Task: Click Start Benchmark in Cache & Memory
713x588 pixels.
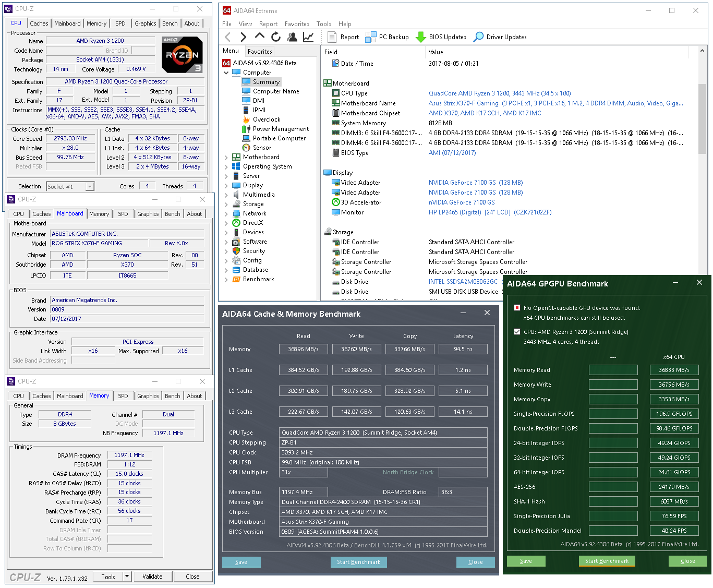Action: click(x=358, y=562)
